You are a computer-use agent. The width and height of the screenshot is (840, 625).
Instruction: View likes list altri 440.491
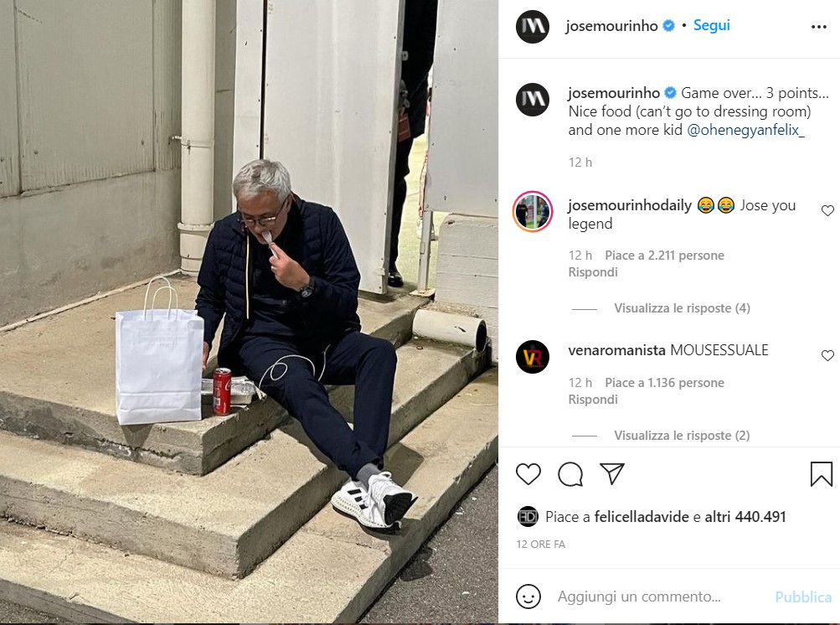(745, 517)
